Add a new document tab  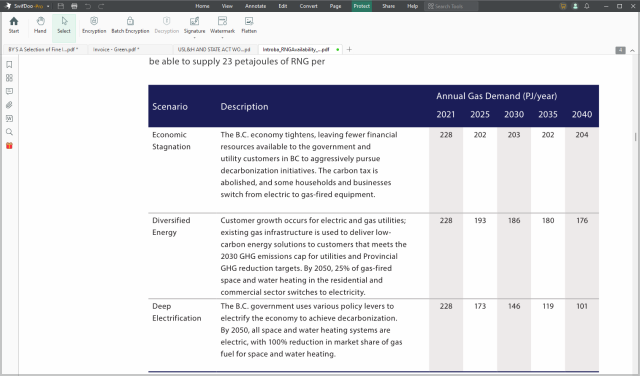click(349, 49)
